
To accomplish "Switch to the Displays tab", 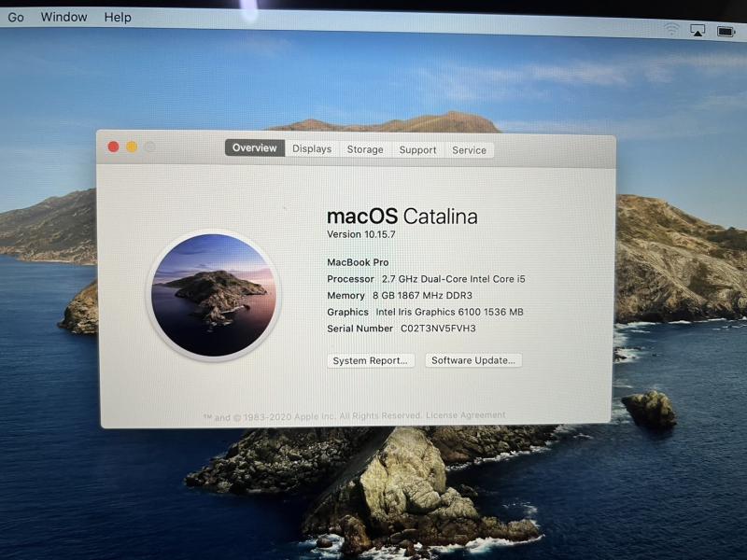I will tap(312, 149).
